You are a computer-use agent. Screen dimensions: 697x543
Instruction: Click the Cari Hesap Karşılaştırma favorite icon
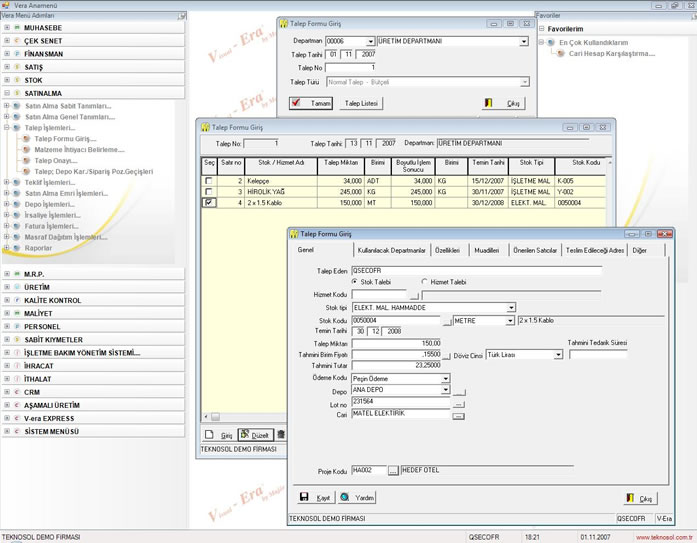[x=561, y=53]
